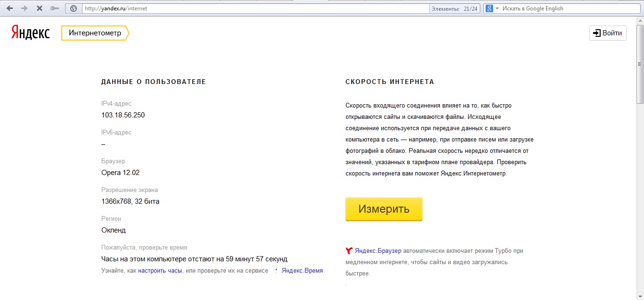Click the СКОРОСТЬ ИНТЕРНЕТА heading
This screenshot has width=644, height=300.
[x=390, y=82]
